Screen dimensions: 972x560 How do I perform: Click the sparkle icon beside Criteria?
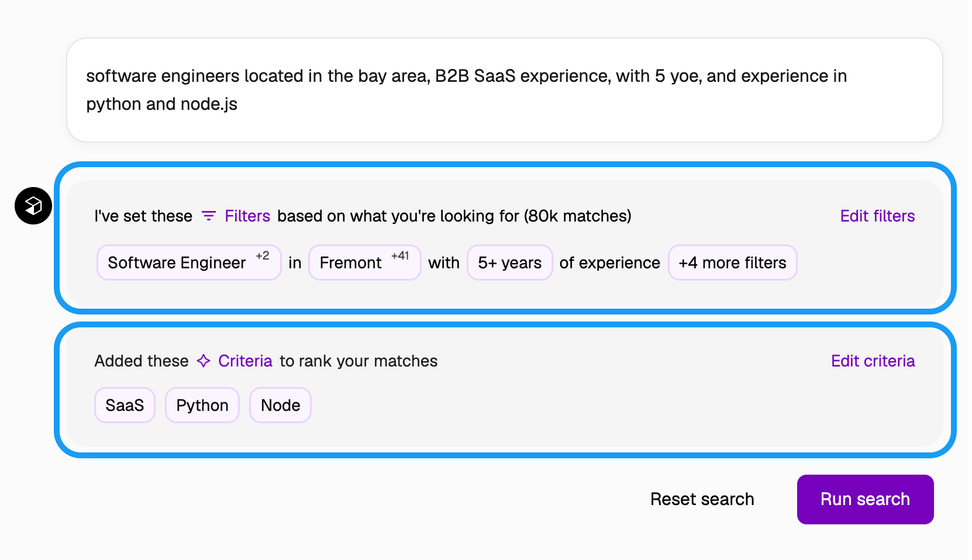pyautogui.click(x=204, y=361)
